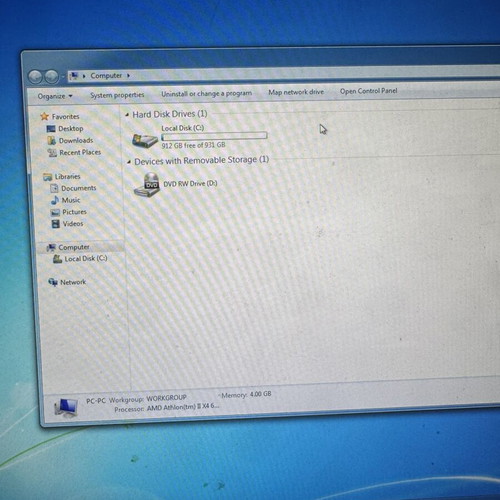The height and width of the screenshot is (500, 500).
Task: Click the Computer icon in navigation pane
Action: 51,247
